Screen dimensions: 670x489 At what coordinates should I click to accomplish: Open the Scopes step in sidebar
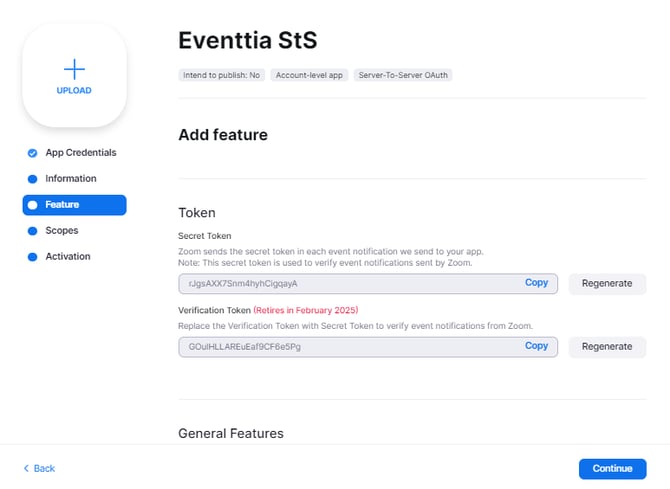61,231
